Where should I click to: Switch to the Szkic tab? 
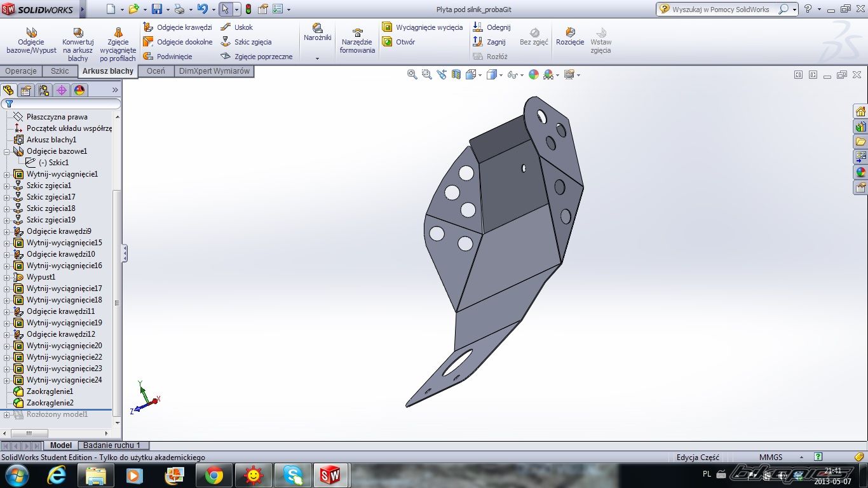pos(60,71)
